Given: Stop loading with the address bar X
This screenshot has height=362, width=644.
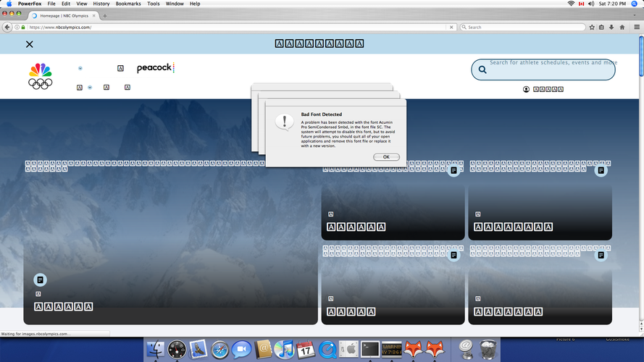Looking at the screenshot, I should (x=451, y=27).
